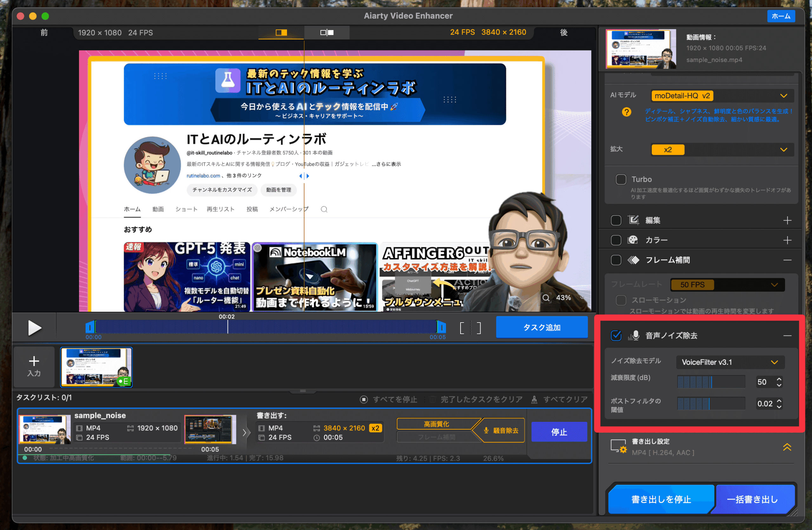
Task: Switch to split-view comparison mode icon
Action: click(281, 32)
